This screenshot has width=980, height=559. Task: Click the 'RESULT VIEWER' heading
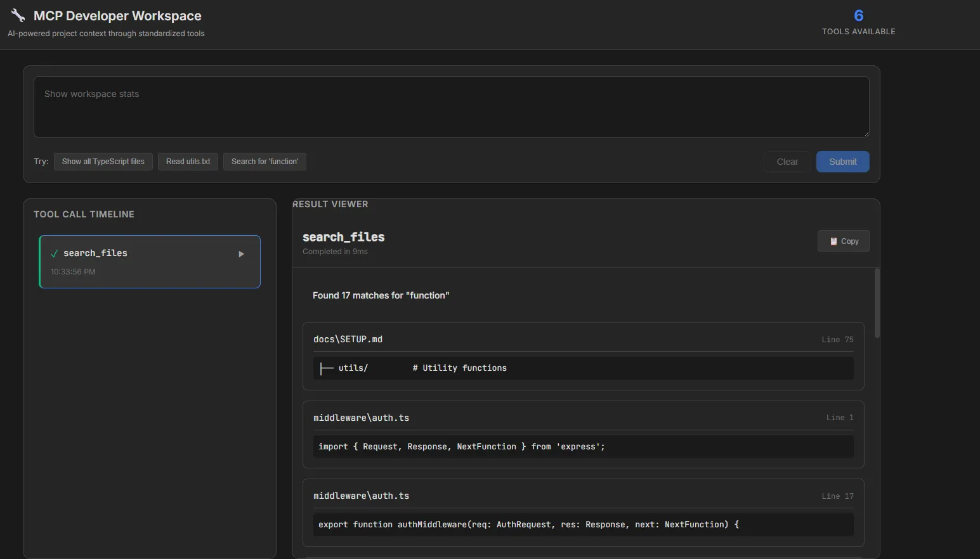click(330, 204)
